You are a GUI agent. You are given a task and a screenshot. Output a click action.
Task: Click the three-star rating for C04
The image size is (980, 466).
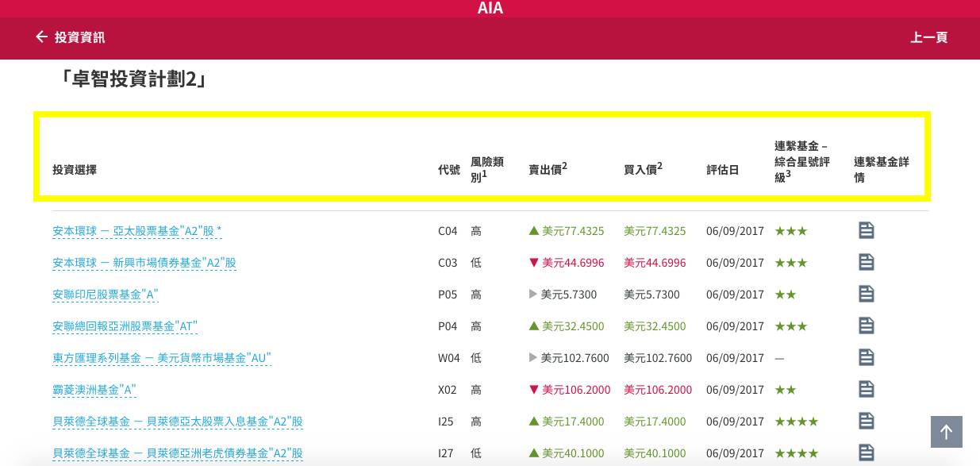pos(791,231)
